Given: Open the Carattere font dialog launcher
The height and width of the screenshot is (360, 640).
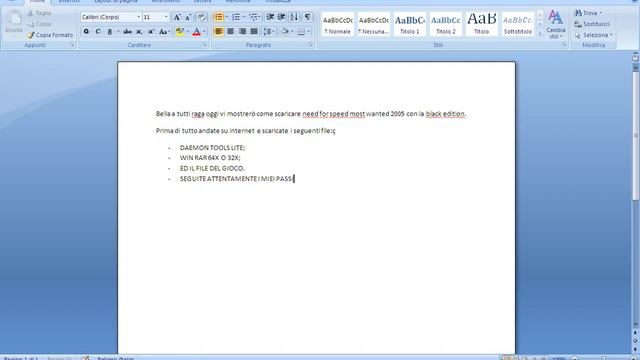Looking at the screenshot, I should pos(205,45).
